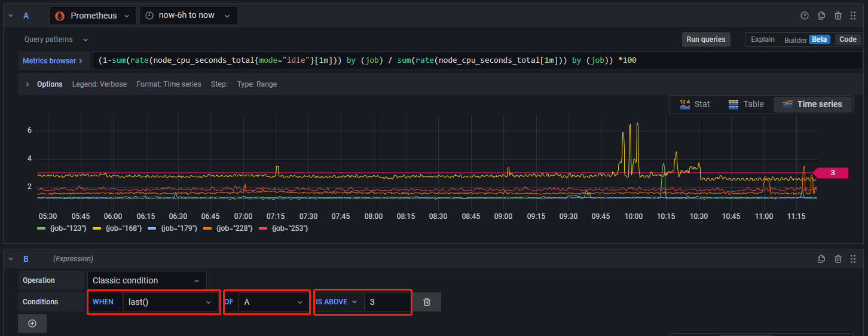Screen dimensions: 868x336
Task: Open the Metrics browser
Action: click(x=53, y=61)
